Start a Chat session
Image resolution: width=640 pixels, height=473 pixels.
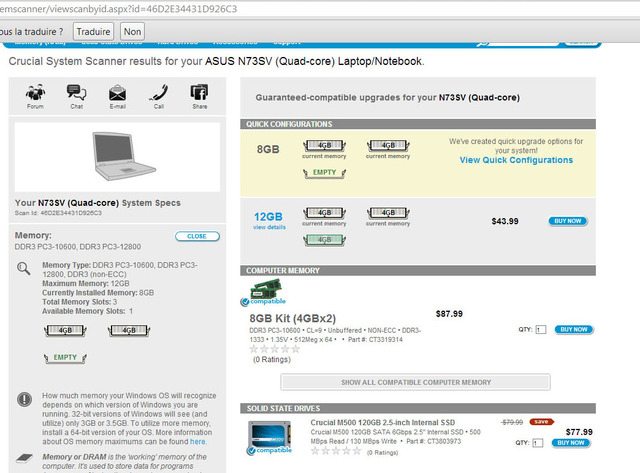76,93
